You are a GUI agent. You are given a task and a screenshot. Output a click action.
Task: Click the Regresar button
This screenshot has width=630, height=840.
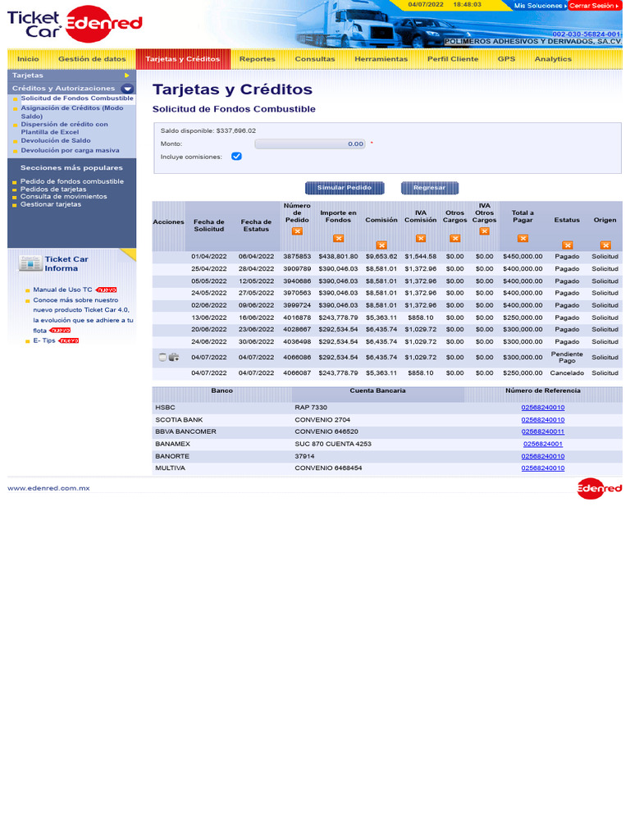(x=430, y=188)
